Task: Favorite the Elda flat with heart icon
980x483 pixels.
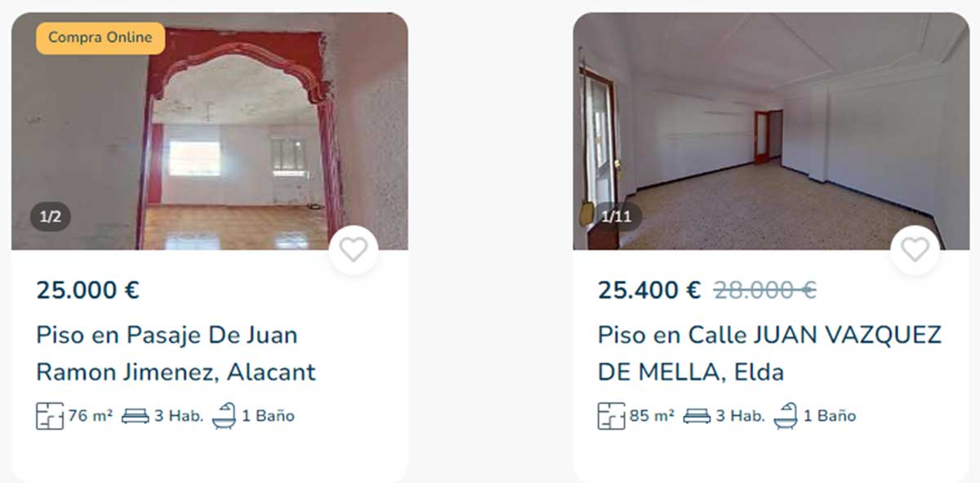Action: (915, 250)
